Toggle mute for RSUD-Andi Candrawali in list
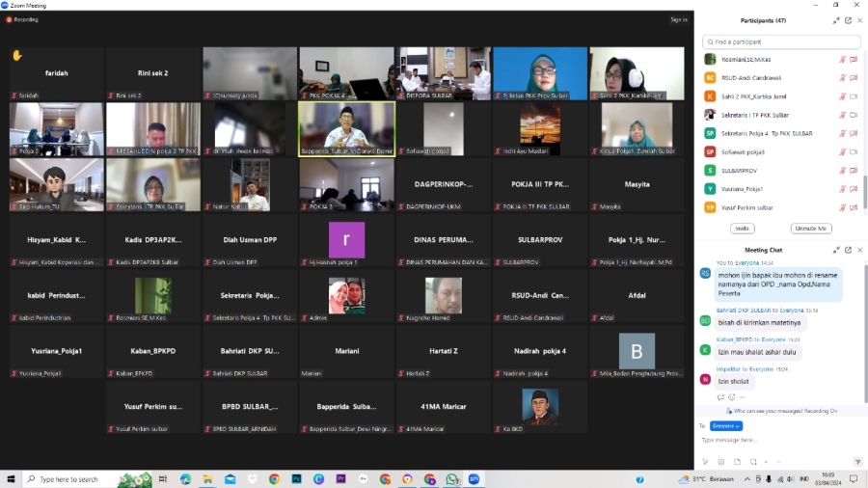The width and height of the screenshot is (868, 488). click(x=843, y=78)
